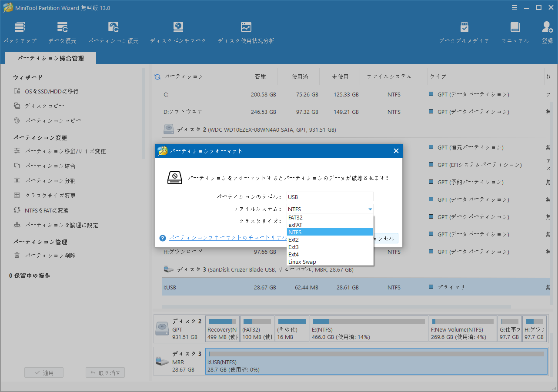
Task: Choose Ext4 in the file system dropdown
Action: pos(294,254)
